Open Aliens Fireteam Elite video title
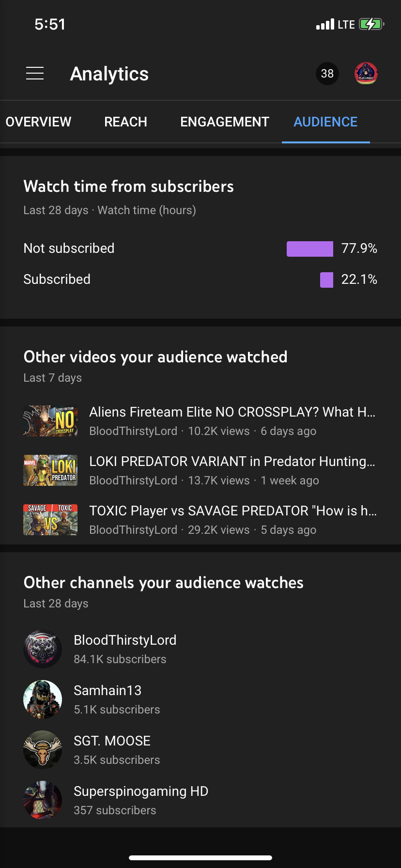This screenshot has width=401, height=868. (x=232, y=412)
